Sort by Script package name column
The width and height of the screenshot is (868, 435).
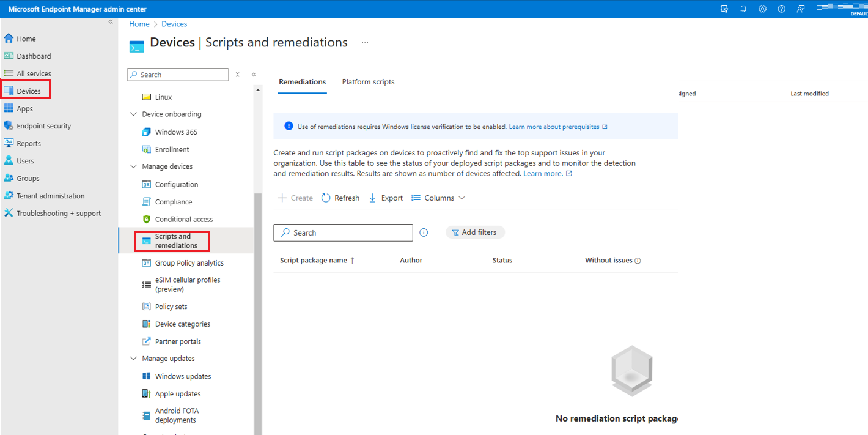[317, 261]
